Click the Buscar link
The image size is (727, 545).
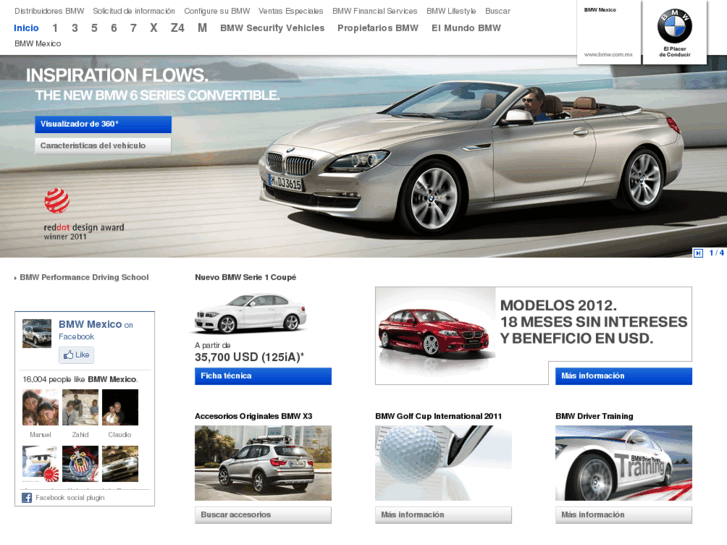[x=497, y=11]
